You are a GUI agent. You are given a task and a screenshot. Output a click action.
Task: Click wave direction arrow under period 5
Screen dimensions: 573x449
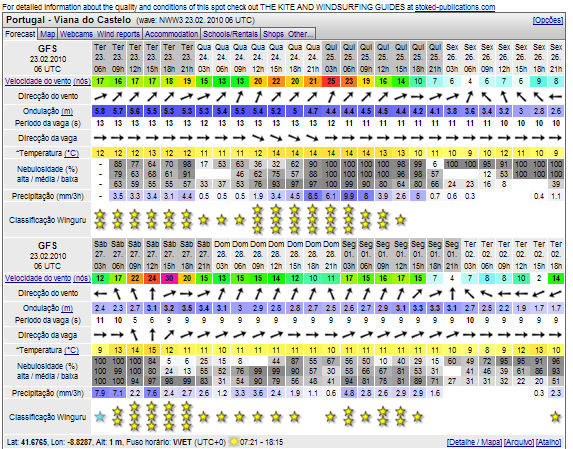pos(135,334)
